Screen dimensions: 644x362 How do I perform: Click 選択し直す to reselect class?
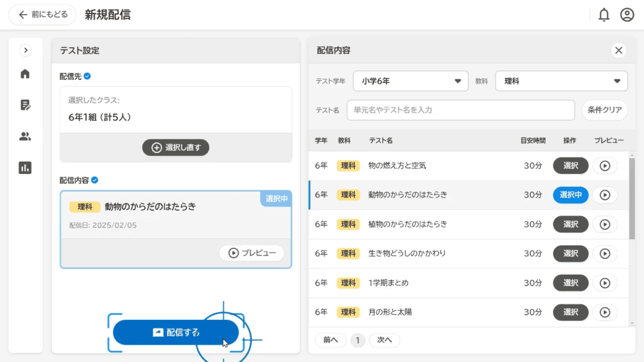pyautogui.click(x=176, y=147)
